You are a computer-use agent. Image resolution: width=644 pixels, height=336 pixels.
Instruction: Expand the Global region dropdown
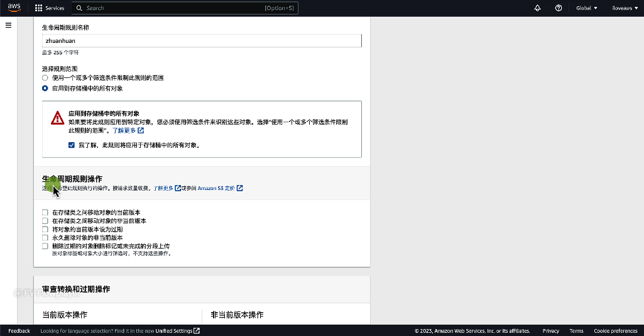pos(586,8)
